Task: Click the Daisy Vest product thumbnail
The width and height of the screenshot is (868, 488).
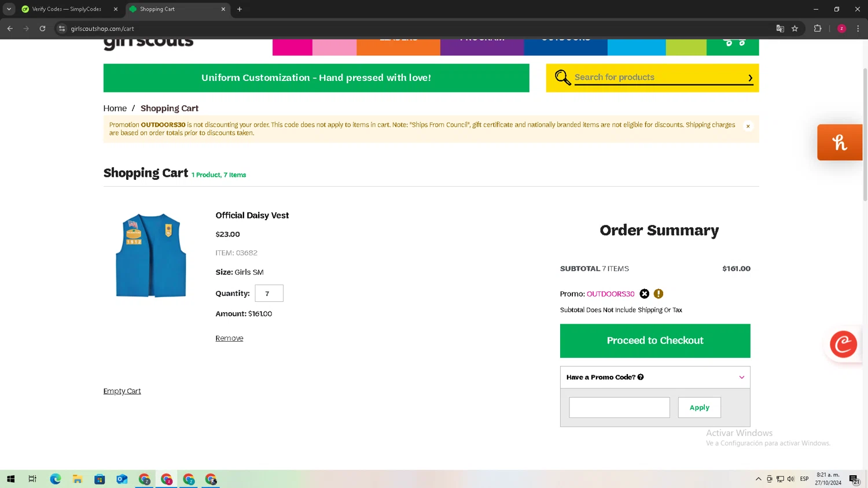Action: click(x=150, y=255)
